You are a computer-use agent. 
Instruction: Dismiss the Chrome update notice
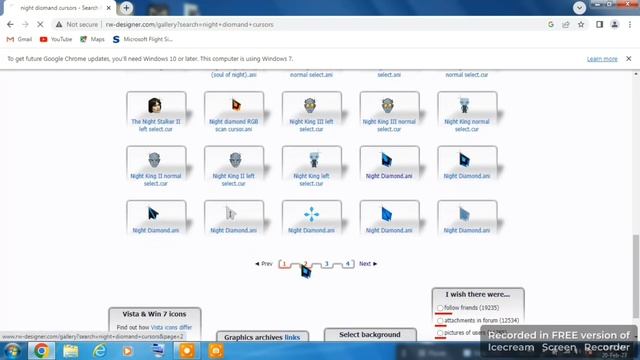(629, 59)
